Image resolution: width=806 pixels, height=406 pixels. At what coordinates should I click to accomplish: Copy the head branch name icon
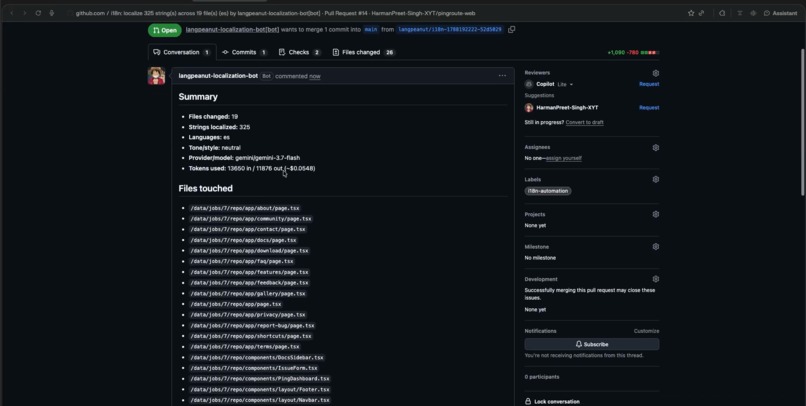pyautogui.click(x=511, y=30)
